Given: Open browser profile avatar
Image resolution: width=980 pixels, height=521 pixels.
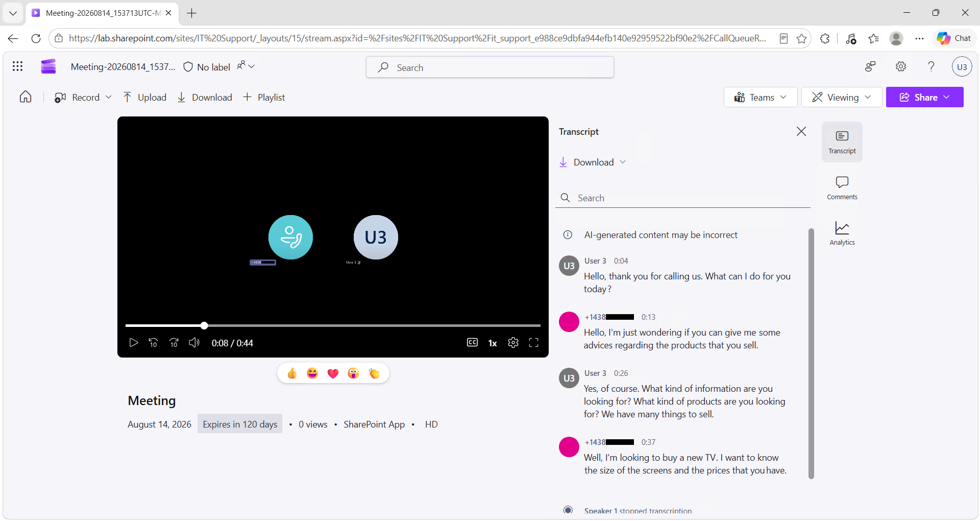Looking at the screenshot, I should (x=896, y=38).
